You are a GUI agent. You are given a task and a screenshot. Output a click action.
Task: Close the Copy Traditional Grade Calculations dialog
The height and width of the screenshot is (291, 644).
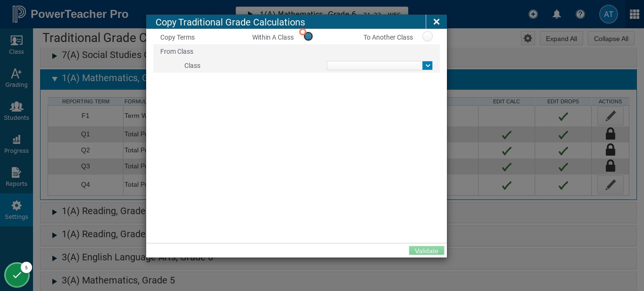437,22
